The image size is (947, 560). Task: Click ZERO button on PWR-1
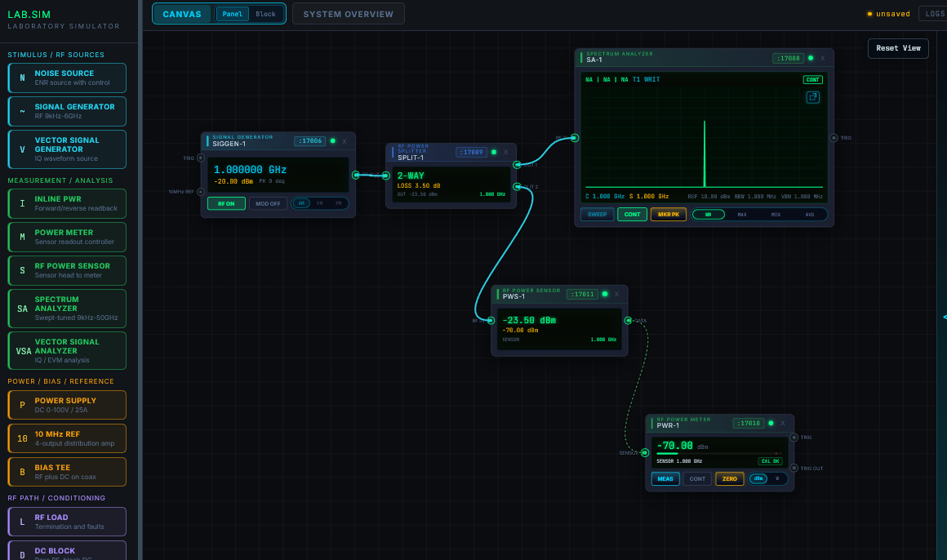click(730, 479)
